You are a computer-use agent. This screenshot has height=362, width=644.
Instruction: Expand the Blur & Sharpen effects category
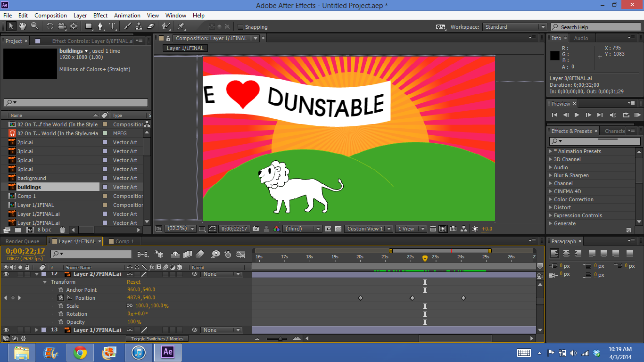(550, 175)
